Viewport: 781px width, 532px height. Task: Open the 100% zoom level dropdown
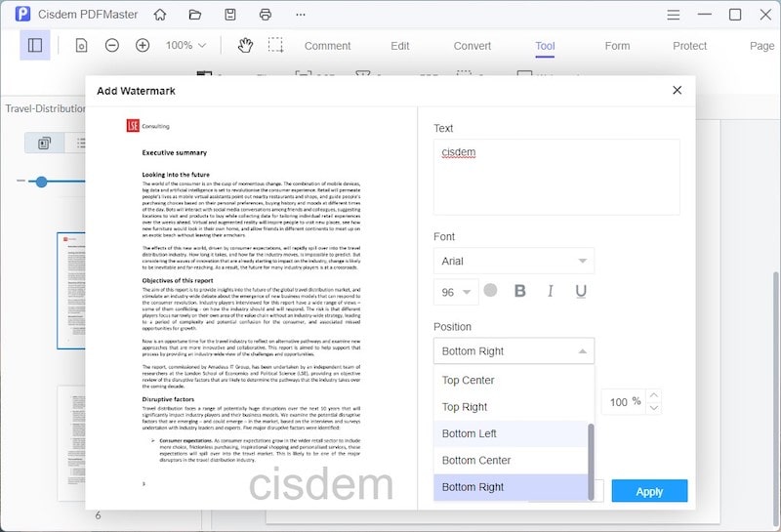point(185,46)
